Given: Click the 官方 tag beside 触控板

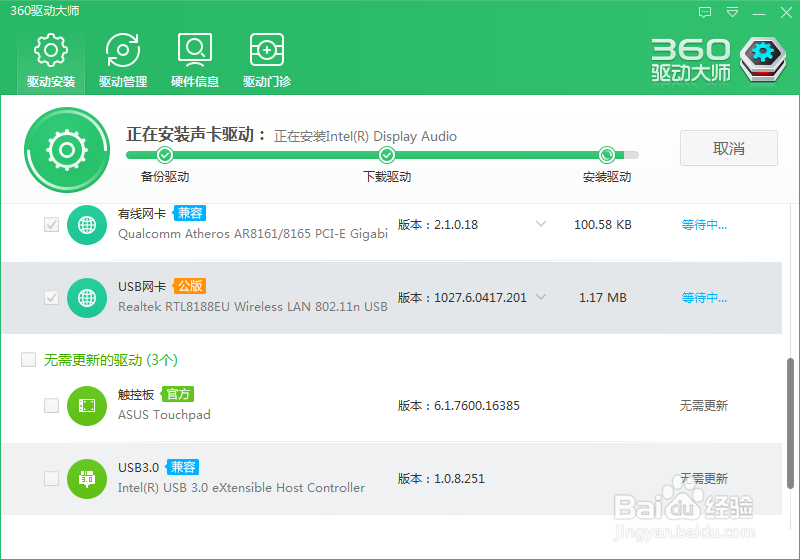Looking at the screenshot, I should [178, 394].
